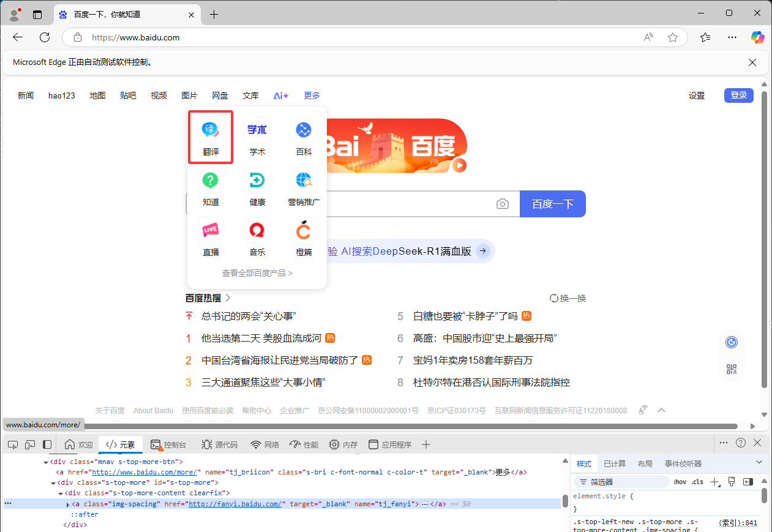Viewport: 772px width, 532px height.
Task: Toggle device emulation in DevTools
Action: (x=30, y=444)
